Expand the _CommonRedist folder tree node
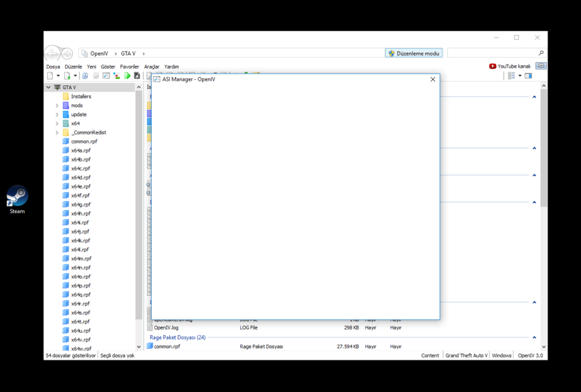581x392 pixels. point(57,132)
